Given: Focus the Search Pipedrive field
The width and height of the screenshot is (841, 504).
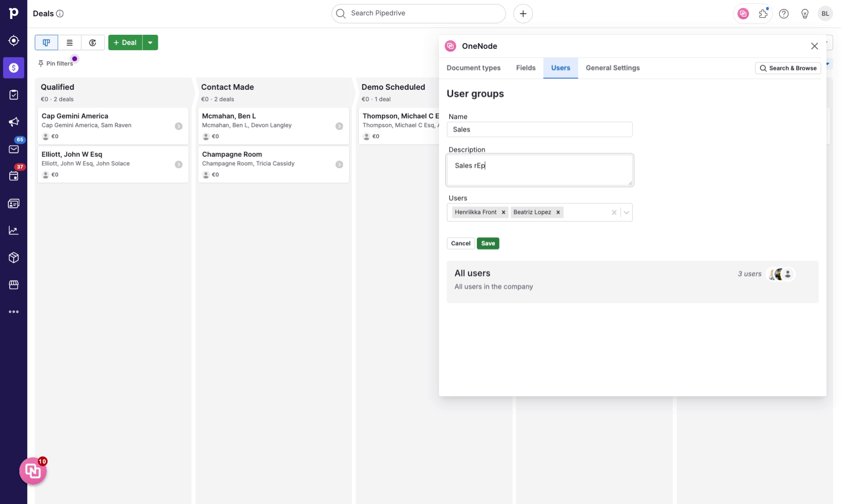Looking at the screenshot, I should [x=418, y=14].
